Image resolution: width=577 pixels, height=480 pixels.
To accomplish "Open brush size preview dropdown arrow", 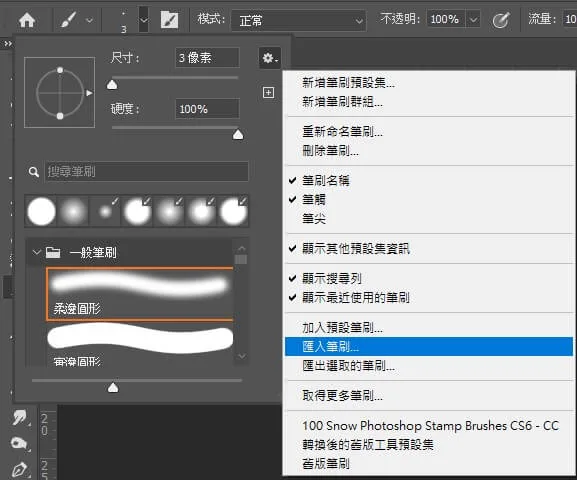I will click(144, 20).
